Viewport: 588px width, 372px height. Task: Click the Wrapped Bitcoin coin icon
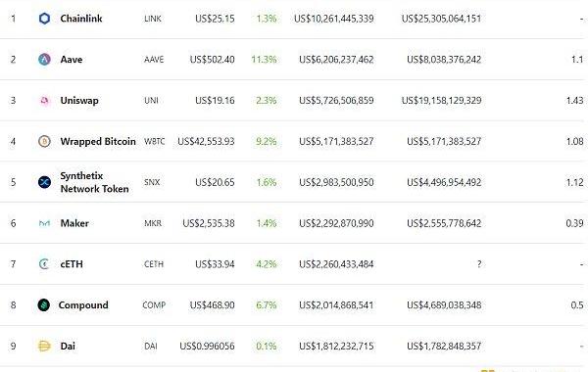coord(44,141)
